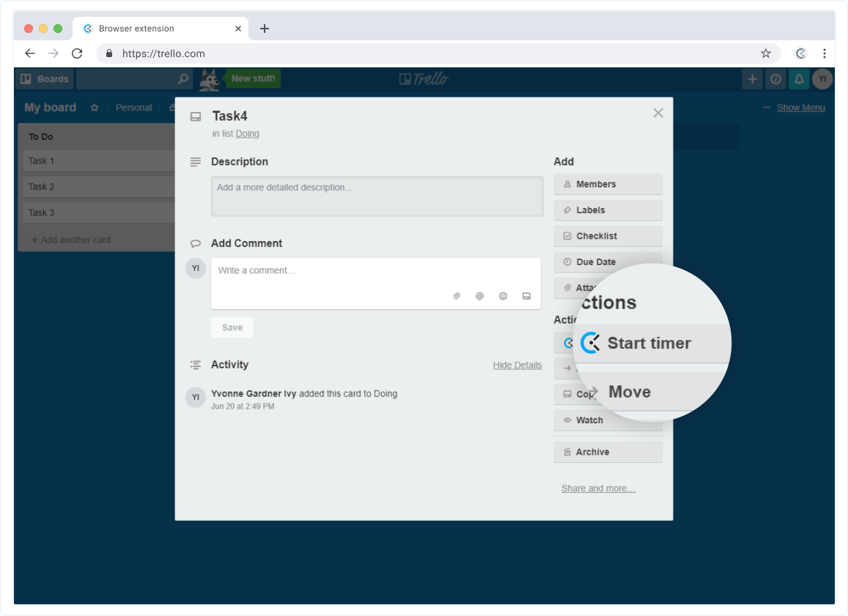Click the To Do list title

click(x=40, y=137)
